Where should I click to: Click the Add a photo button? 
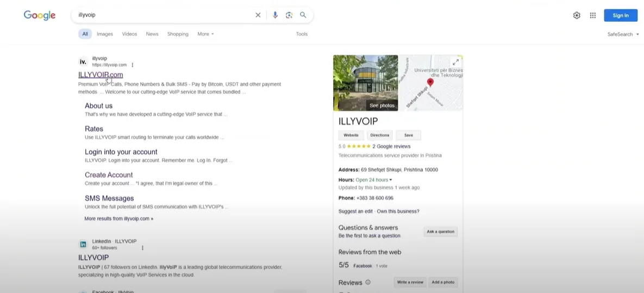pos(443,282)
